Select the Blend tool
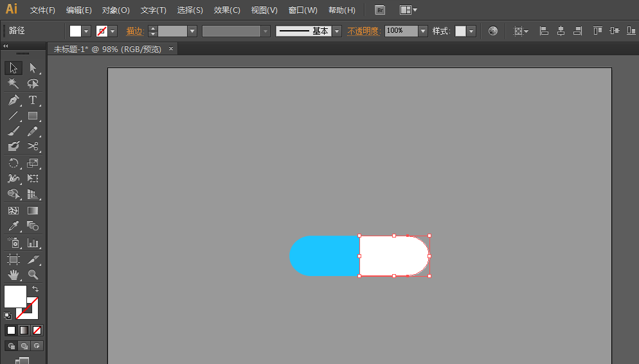639x364 pixels. pos(33,226)
